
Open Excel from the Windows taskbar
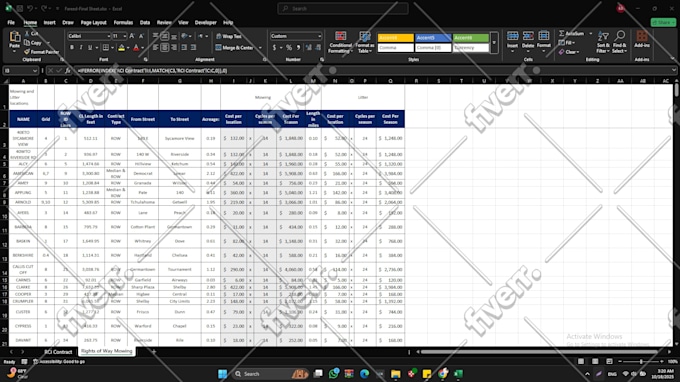458,374
